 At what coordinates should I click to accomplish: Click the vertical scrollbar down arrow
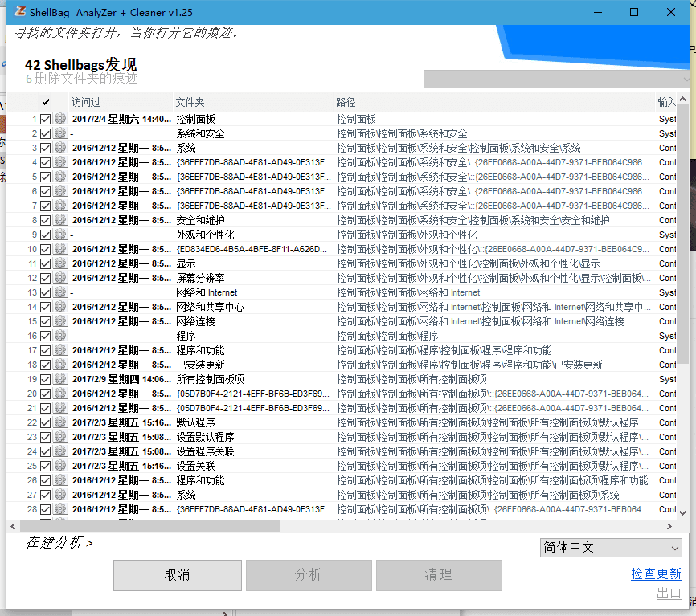(682, 512)
